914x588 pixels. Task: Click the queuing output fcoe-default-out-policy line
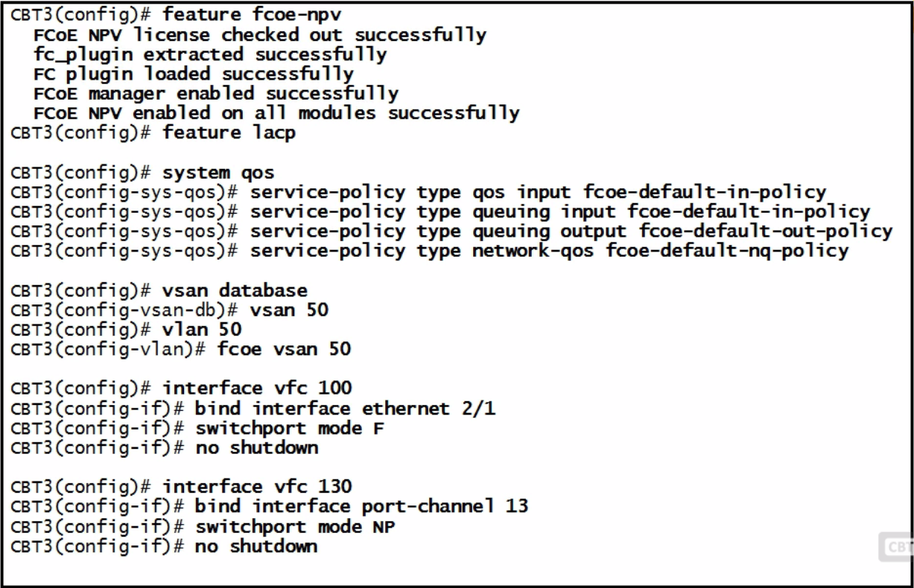(x=451, y=231)
